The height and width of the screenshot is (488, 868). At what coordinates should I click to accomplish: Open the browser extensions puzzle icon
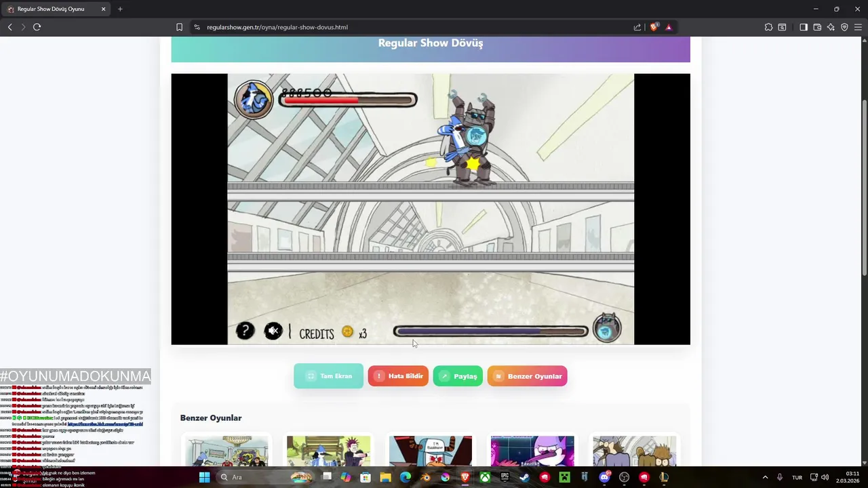click(x=768, y=27)
